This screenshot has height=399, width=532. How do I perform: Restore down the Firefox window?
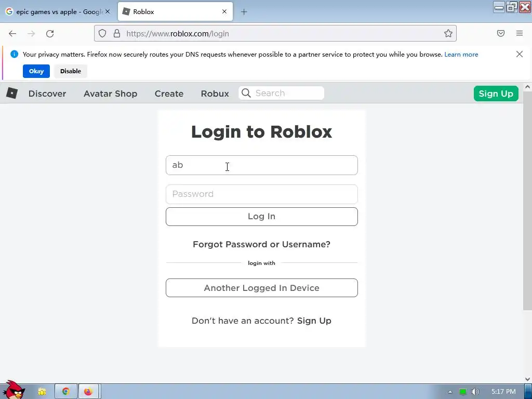coord(512,7)
